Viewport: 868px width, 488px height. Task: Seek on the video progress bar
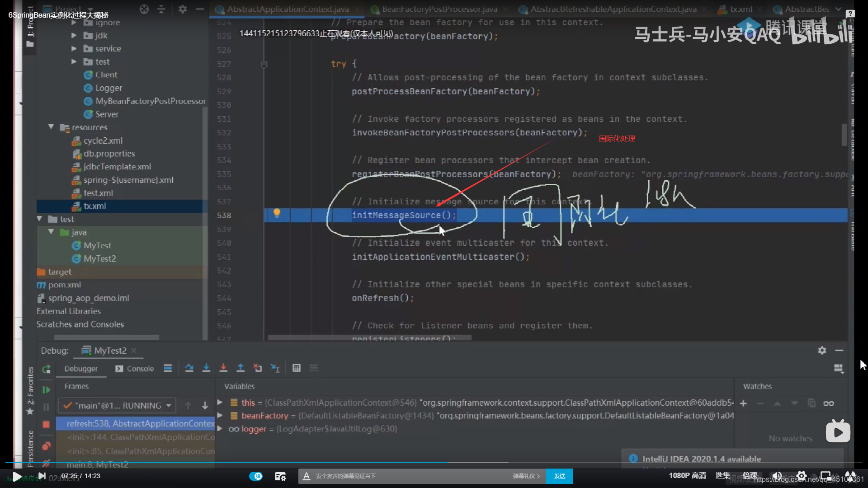pos(434,462)
